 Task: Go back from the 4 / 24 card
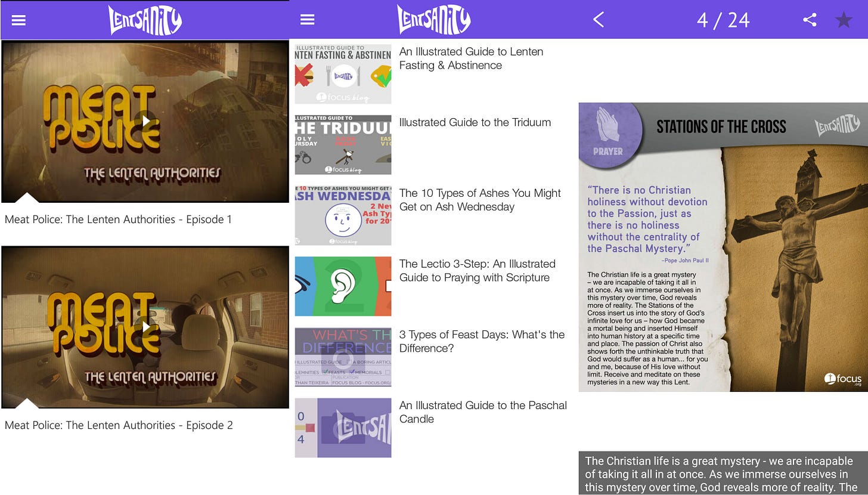[599, 20]
